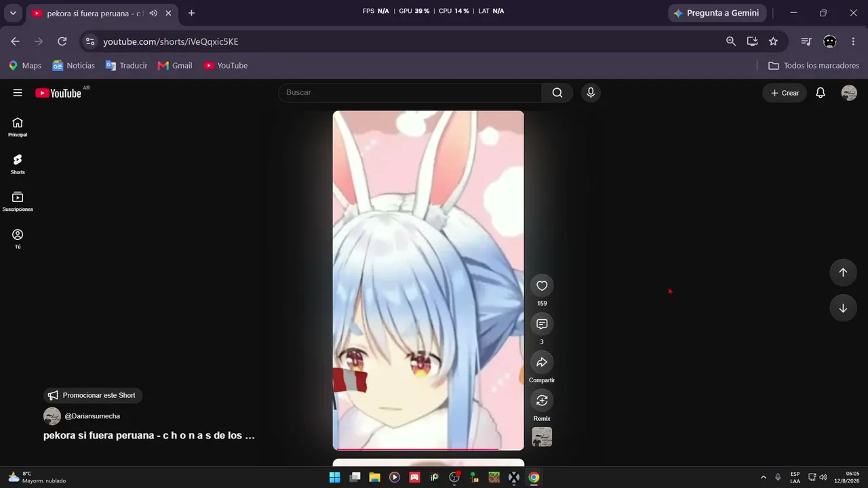Click Promocionar este Short
The width and height of the screenshot is (868, 488).
pyautogui.click(x=93, y=395)
